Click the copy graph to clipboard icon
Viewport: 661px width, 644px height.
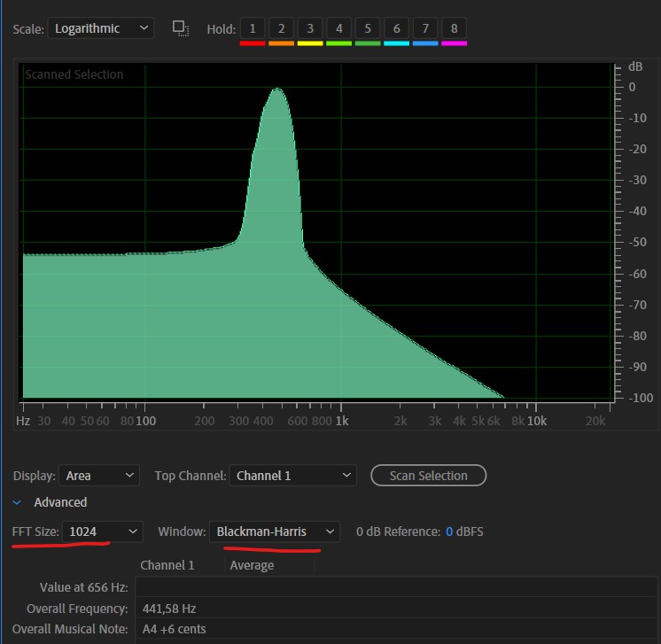(x=181, y=28)
